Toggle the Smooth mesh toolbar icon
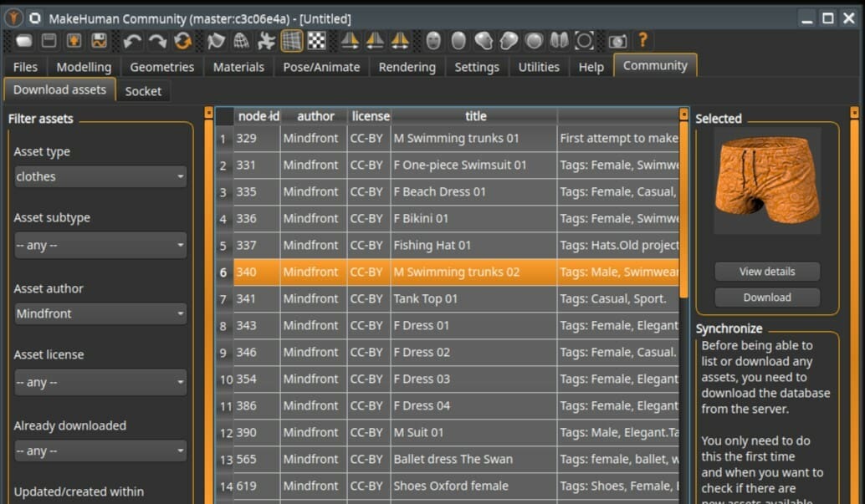 216,41
